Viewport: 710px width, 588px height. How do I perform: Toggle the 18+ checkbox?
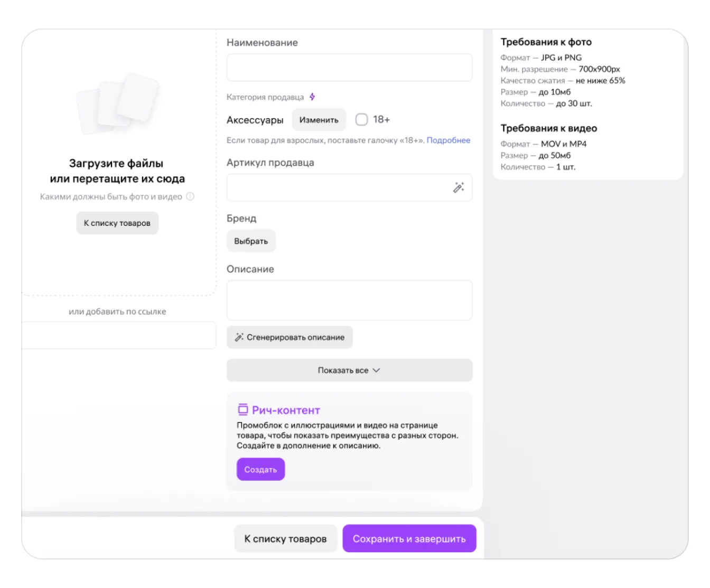click(361, 120)
